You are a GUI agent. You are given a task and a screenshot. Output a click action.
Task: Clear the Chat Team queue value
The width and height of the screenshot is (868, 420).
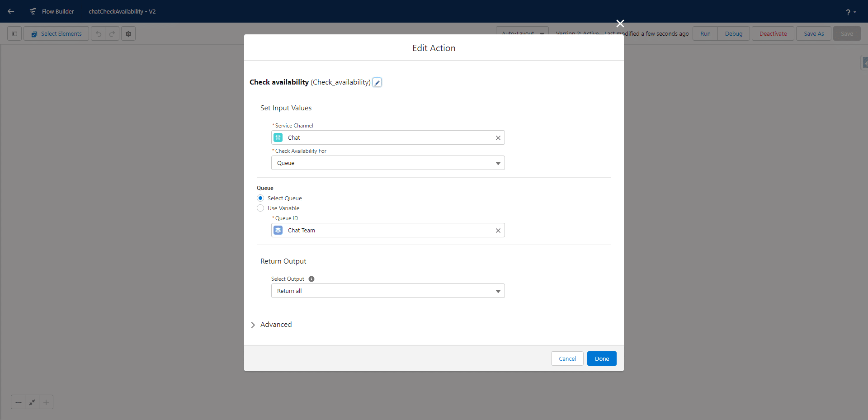click(498, 231)
